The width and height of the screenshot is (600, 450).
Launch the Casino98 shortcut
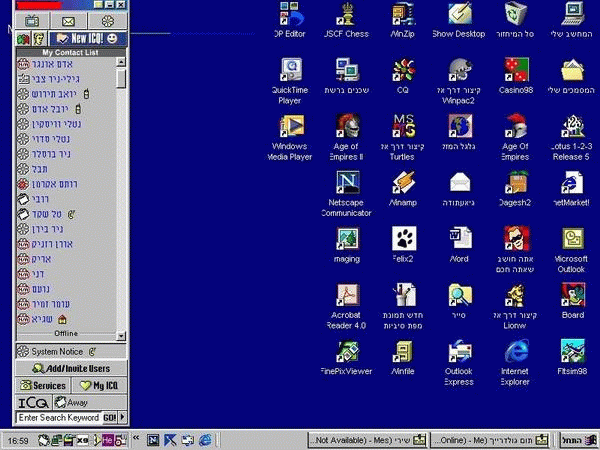coord(516,76)
